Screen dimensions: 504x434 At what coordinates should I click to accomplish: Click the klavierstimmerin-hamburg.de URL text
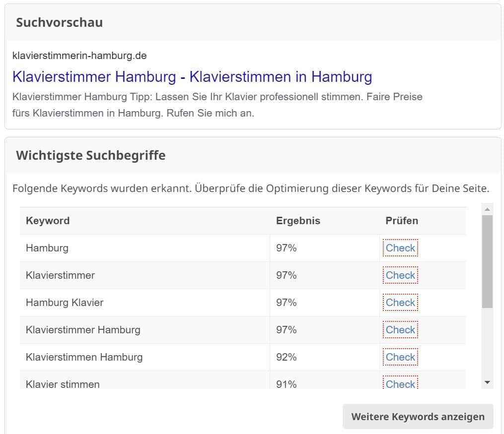pos(79,56)
